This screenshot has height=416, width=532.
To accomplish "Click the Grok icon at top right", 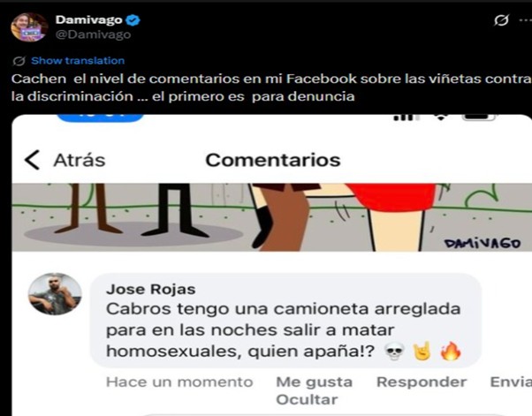I will coord(501,20).
